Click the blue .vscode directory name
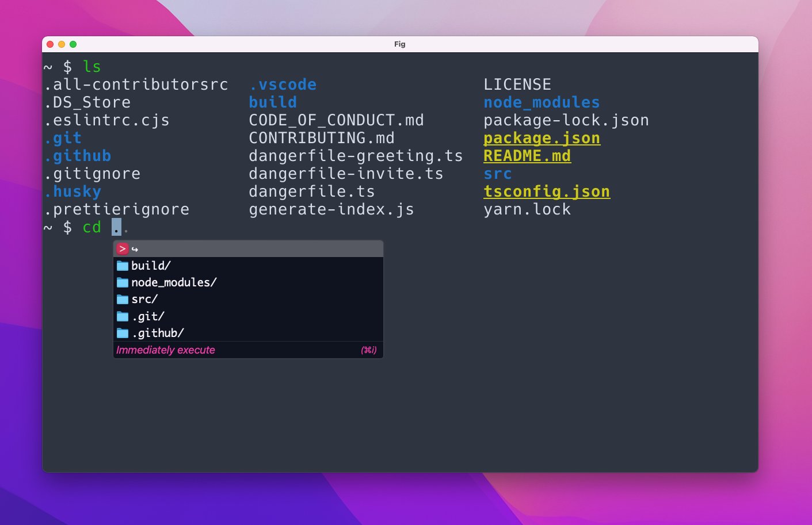This screenshot has height=525, width=812. tap(283, 85)
